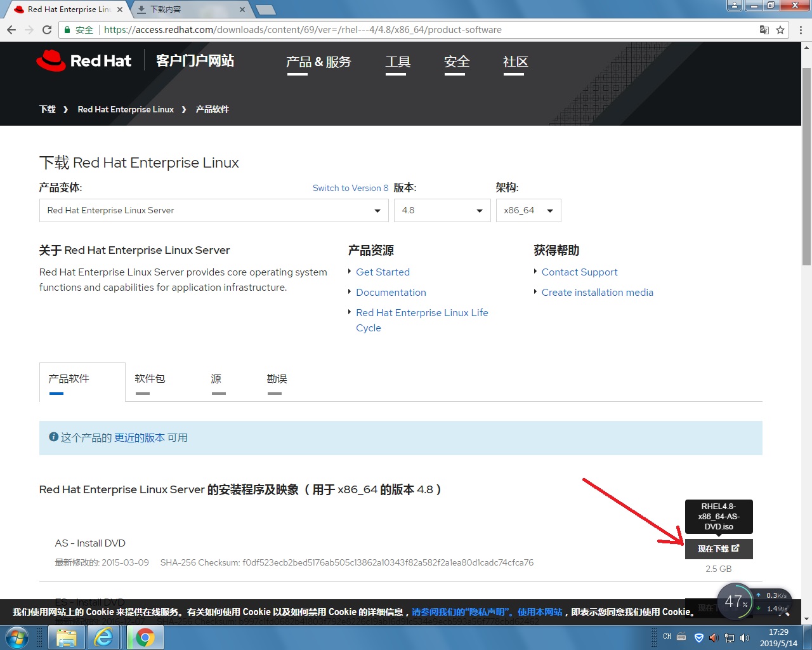812x650 pixels.
Task: Click 现在下载 for AS Install DVD
Action: (x=719, y=548)
